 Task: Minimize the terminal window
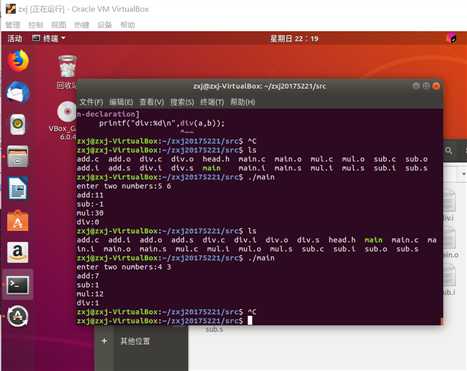click(416, 86)
